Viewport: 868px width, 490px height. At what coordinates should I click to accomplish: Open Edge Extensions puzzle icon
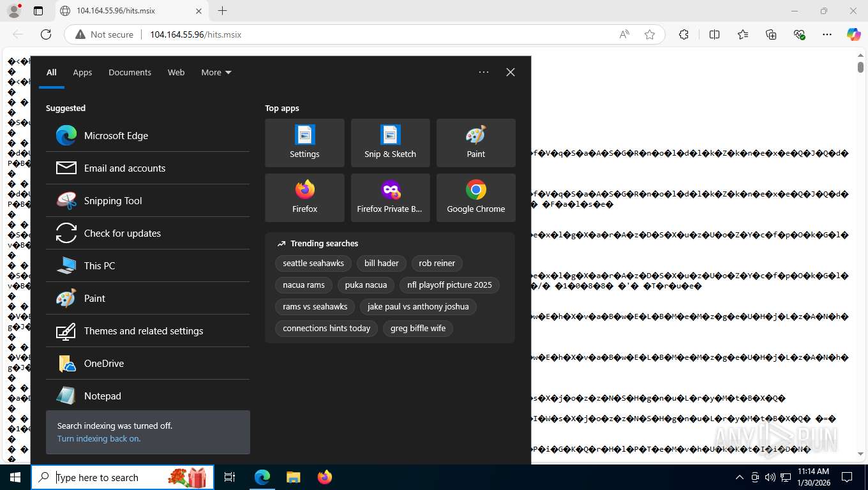684,34
